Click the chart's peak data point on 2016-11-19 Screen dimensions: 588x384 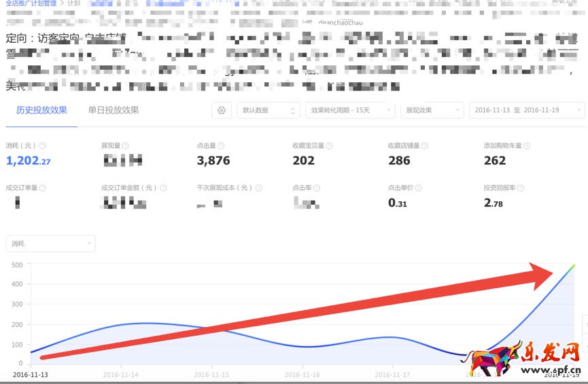tap(573, 265)
